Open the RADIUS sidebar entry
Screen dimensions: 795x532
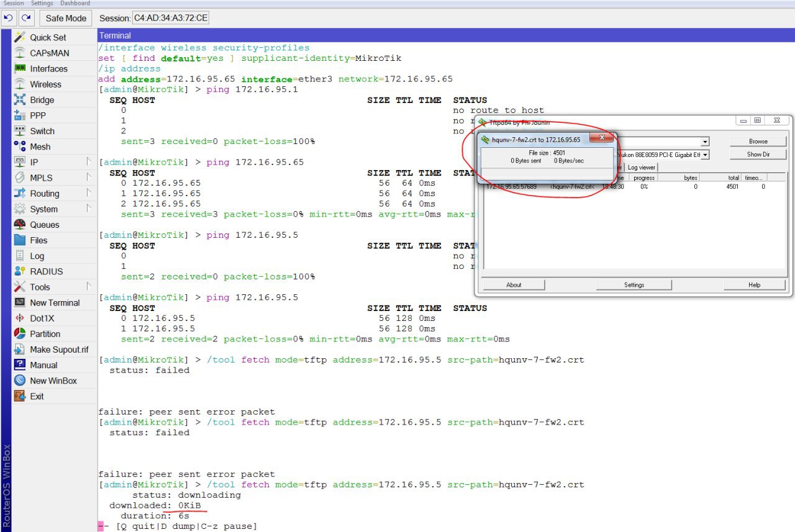(x=55, y=271)
